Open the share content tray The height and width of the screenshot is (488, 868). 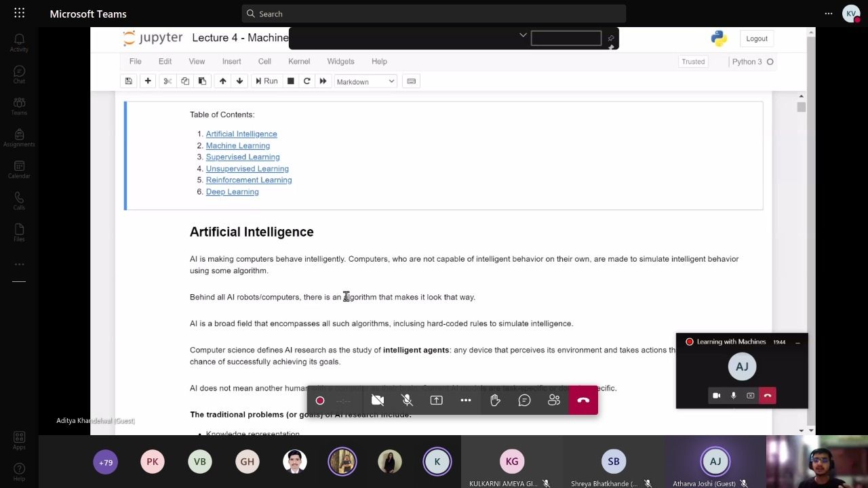436,401
